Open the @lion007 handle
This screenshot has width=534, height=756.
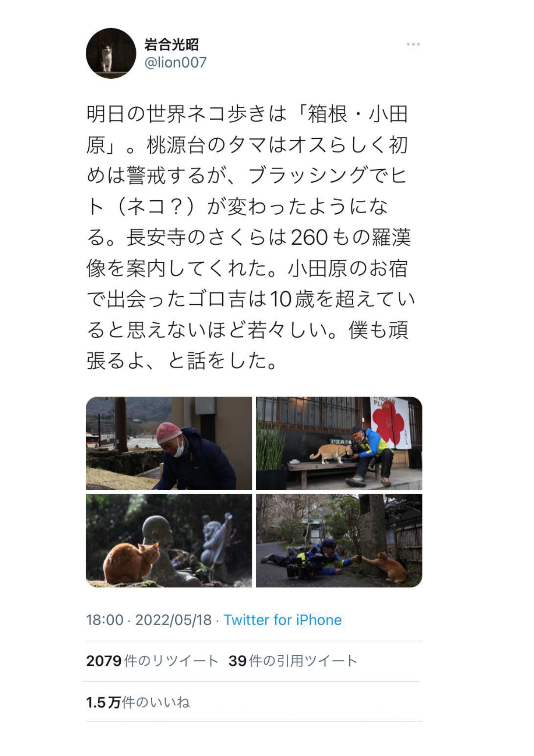[175, 63]
